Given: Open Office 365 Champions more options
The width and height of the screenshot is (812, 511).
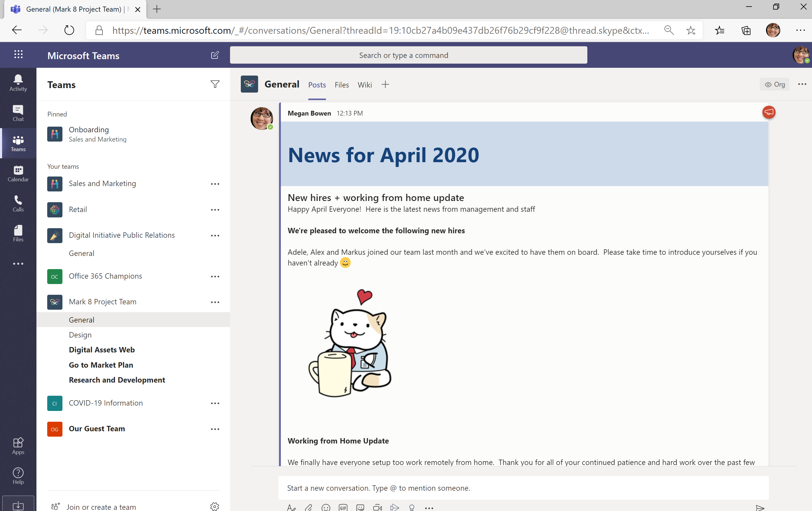Looking at the screenshot, I should (215, 276).
